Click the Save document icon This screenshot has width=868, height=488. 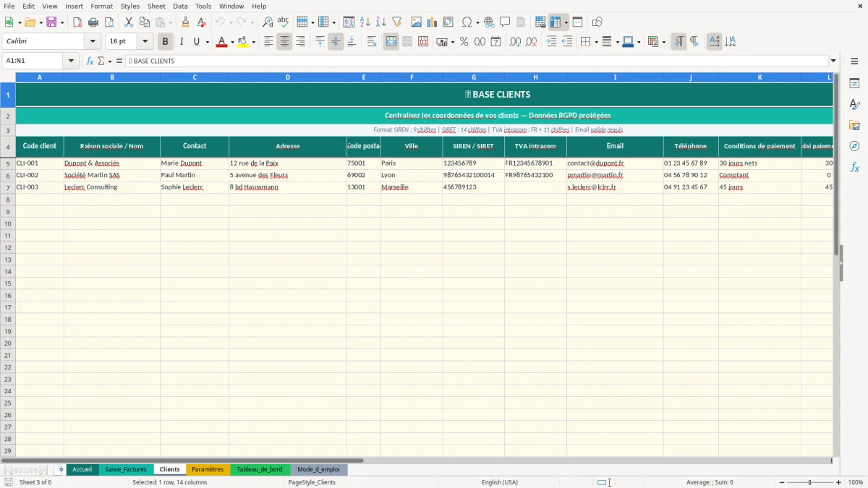pyautogui.click(x=51, y=22)
